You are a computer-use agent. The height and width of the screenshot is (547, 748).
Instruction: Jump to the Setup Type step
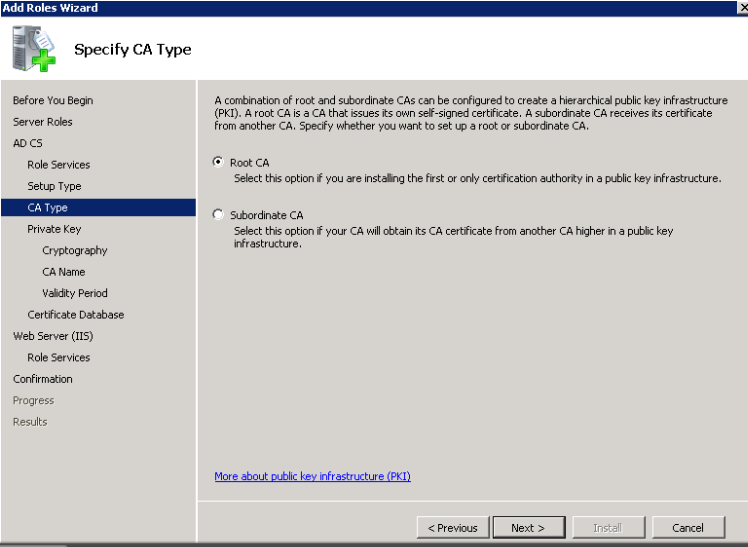coord(54,186)
